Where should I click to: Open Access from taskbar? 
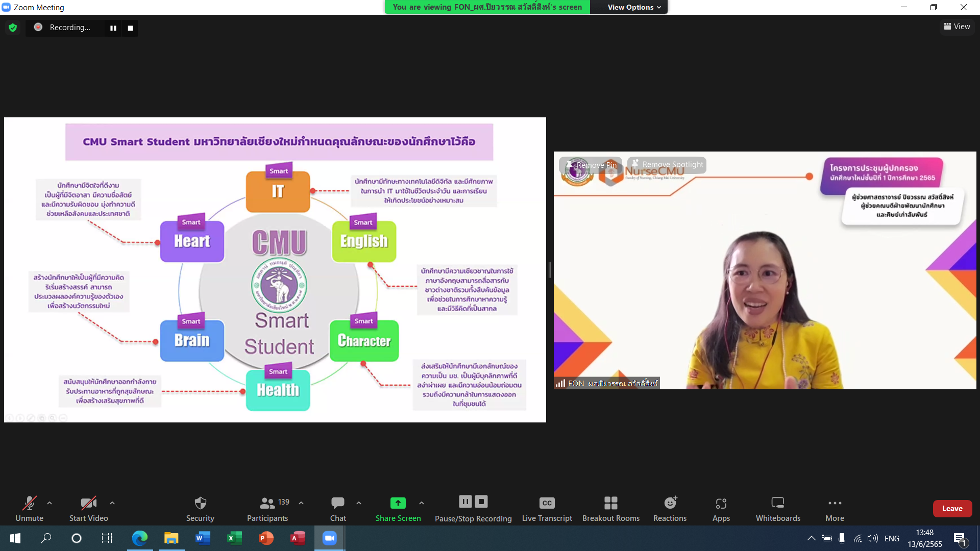coord(298,538)
